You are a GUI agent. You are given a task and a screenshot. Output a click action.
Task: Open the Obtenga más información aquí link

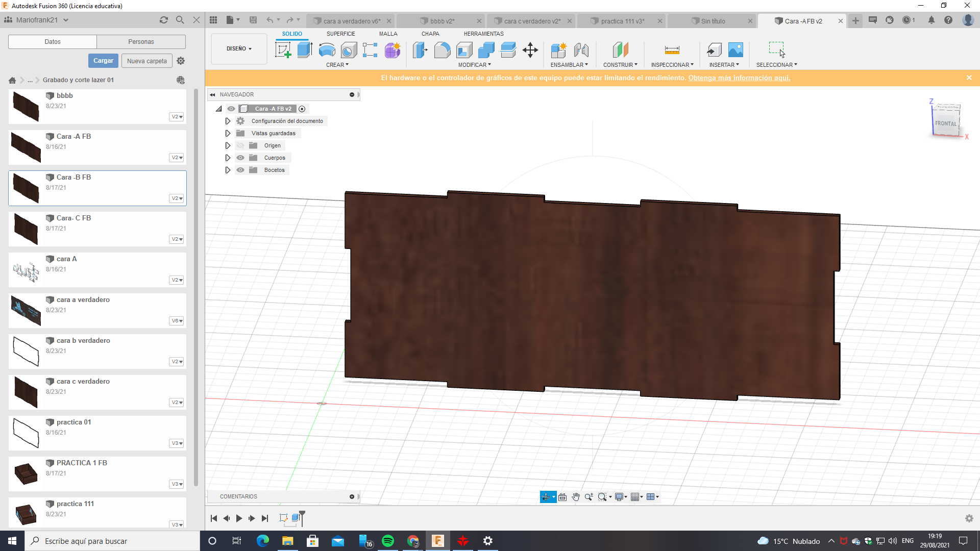(x=739, y=78)
